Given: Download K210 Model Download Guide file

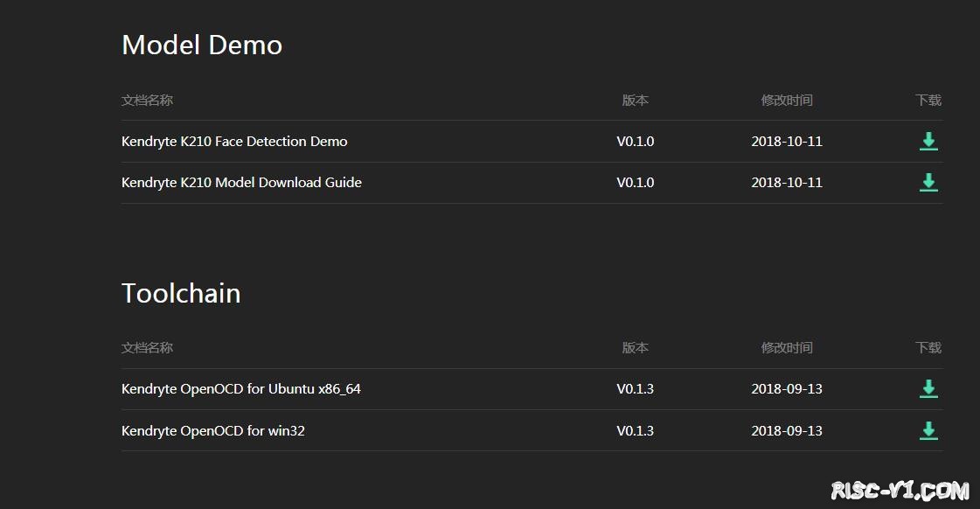Looking at the screenshot, I should click(928, 182).
